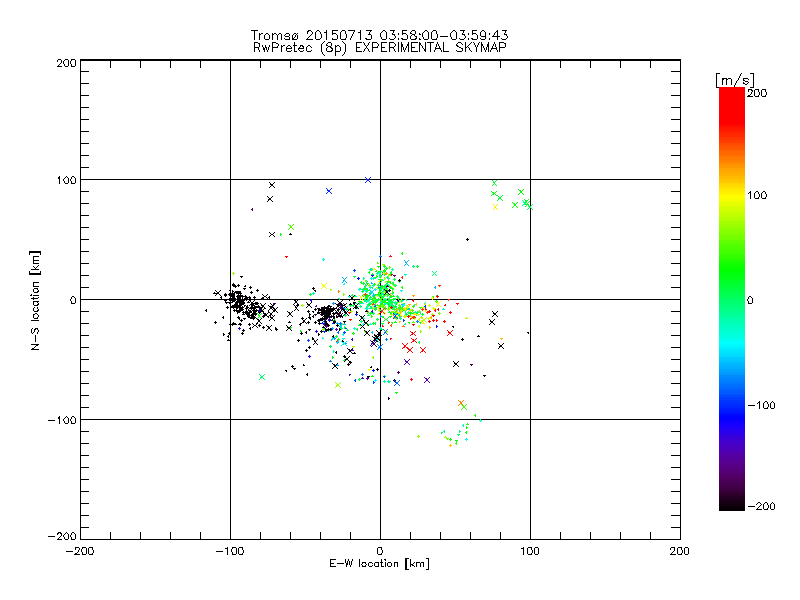Click the "N-S location [km]" axis label

35,300
